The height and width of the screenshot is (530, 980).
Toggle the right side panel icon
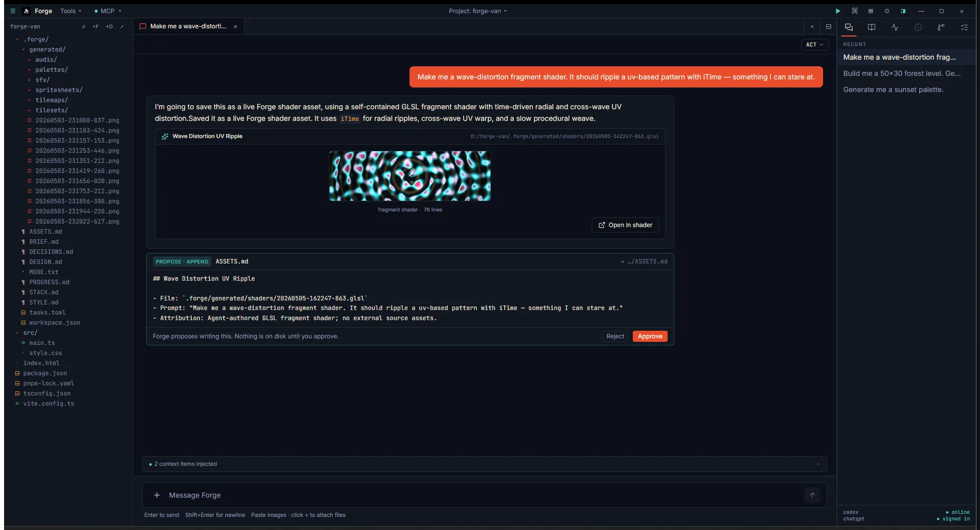903,11
